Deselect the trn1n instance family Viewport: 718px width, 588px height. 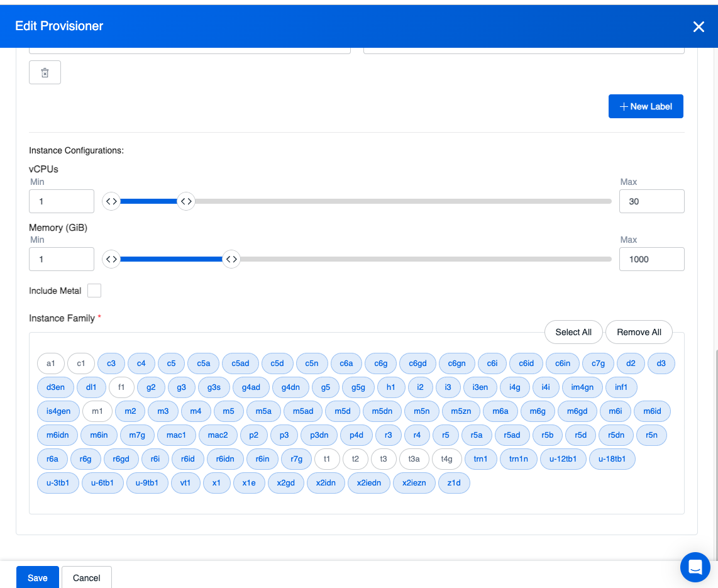(519, 458)
